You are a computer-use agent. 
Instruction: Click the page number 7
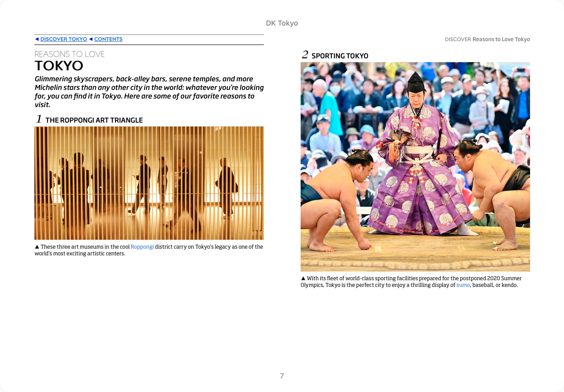[282, 376]
